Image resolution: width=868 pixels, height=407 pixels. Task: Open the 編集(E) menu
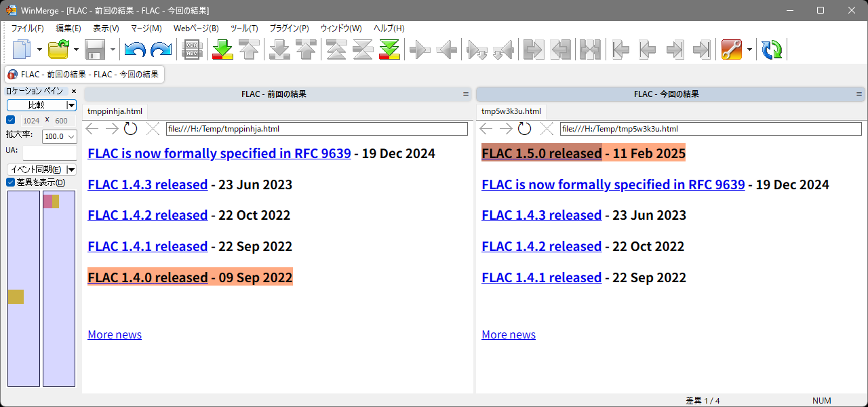[68, 28]
